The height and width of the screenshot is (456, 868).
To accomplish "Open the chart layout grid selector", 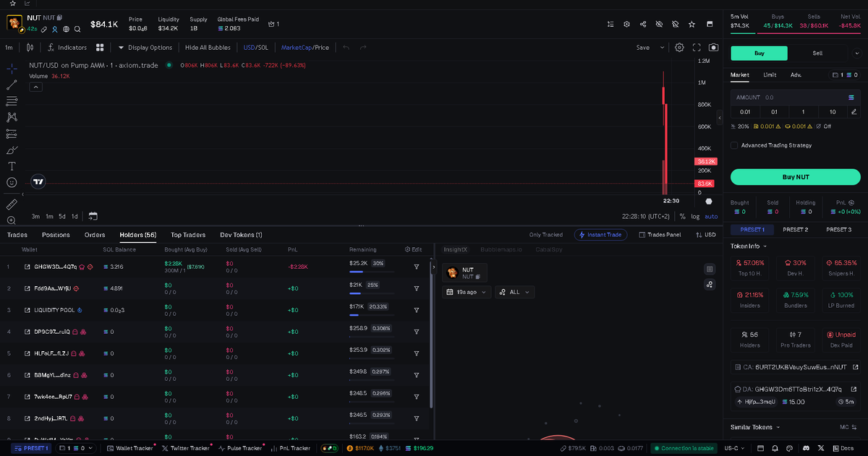I will point(101,48).
